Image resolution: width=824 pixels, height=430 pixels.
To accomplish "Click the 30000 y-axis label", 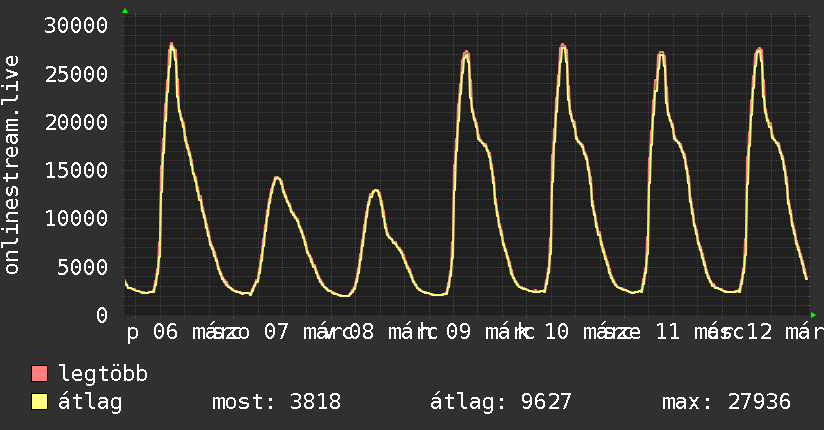I will (x=76, y=25).
